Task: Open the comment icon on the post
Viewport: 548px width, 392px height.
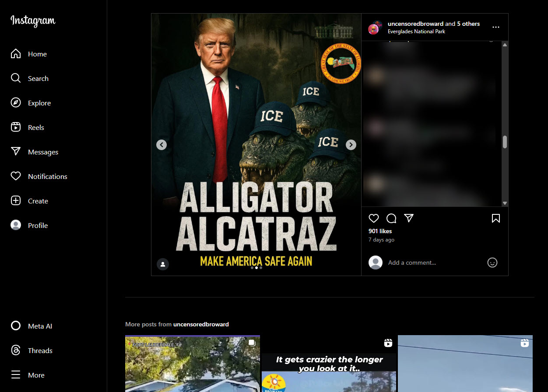Action: point(391,218)
